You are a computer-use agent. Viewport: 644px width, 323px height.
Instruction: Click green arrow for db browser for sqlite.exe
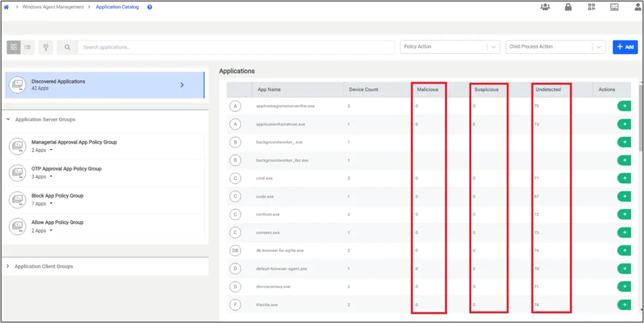[624, 250]
